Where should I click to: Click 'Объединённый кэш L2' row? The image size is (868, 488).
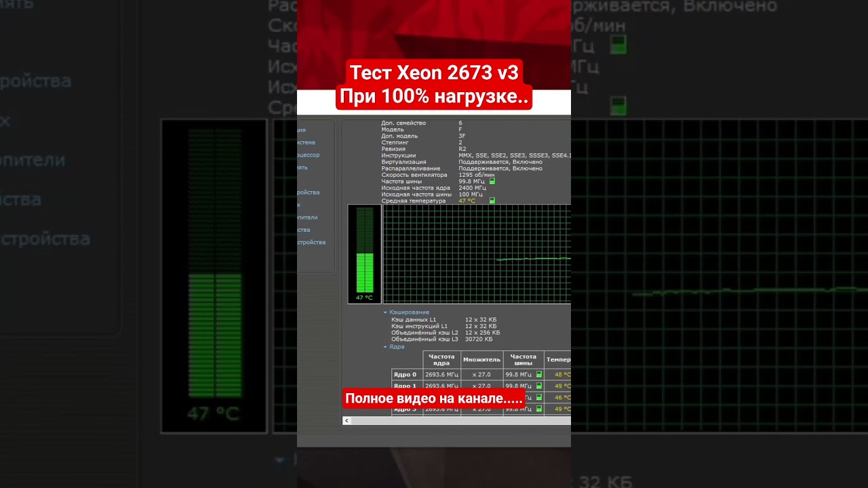[x=446, y=333]
